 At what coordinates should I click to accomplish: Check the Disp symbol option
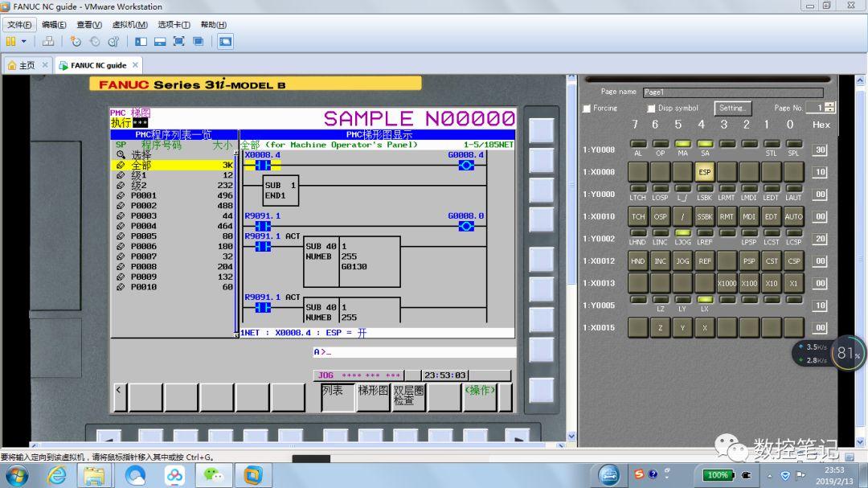tap(650, 107)
